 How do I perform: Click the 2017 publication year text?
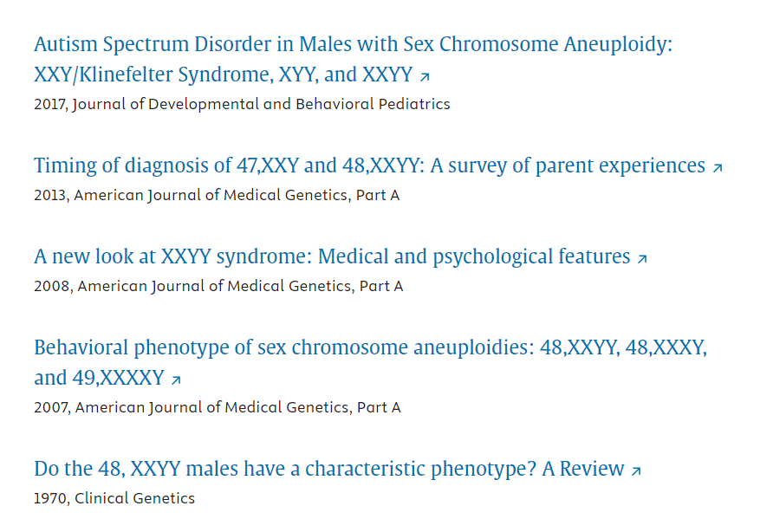coord(50,104)
